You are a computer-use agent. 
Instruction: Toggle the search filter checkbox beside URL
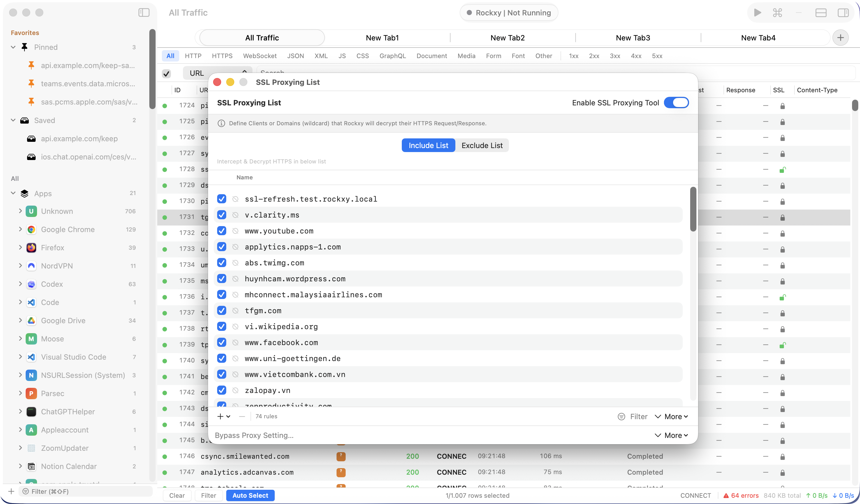(166, 73)
